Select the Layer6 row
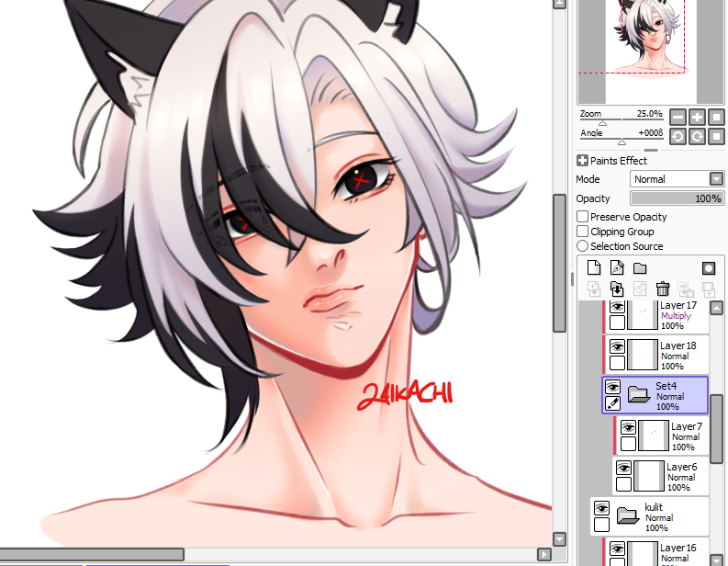Screen dimensions: 728x566 point(659,475)
